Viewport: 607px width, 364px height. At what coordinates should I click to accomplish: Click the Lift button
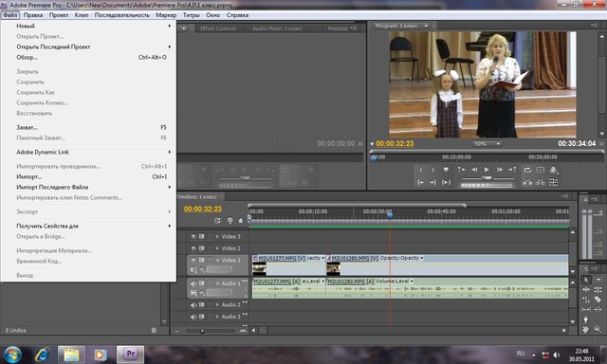click(527, 182)
